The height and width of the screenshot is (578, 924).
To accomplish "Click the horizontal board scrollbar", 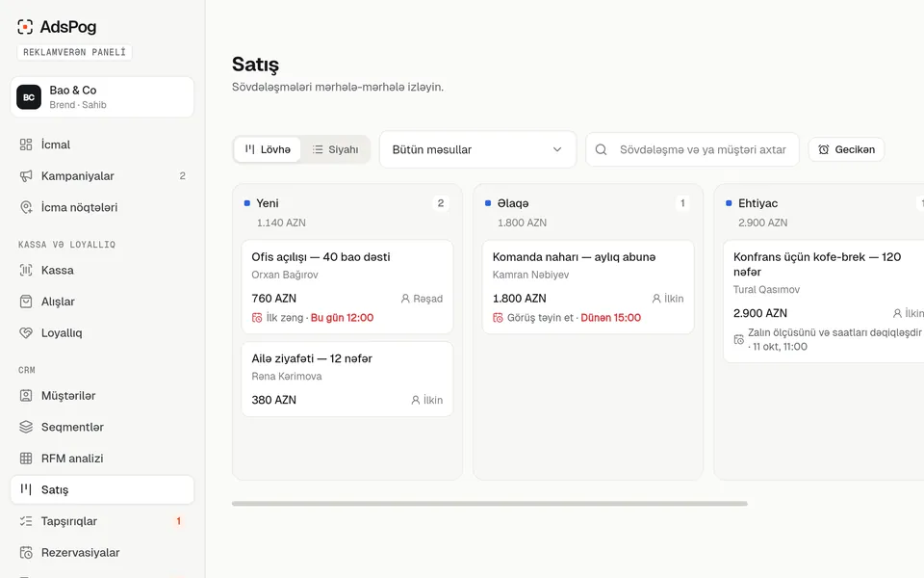I will tap(490, 504).
